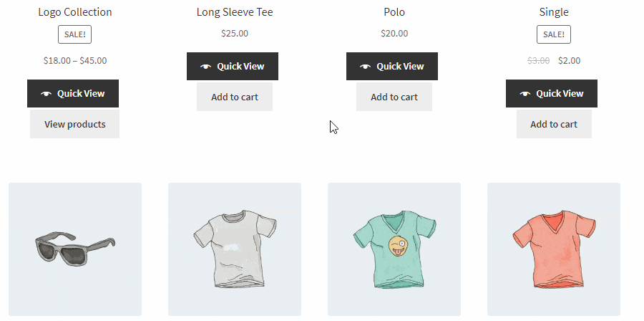Viewport: 644px width, 321px height.
Task: Select the sunglasses product image
Action: click(75, 249)
